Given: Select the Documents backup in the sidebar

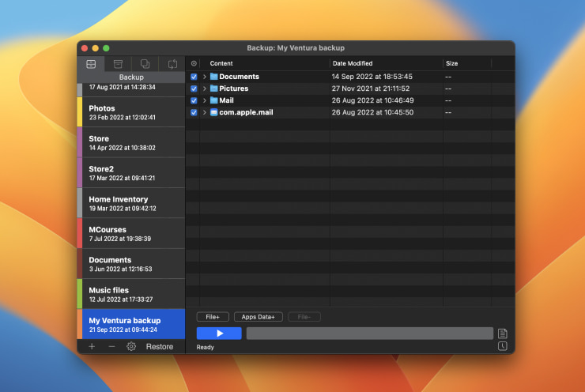Looking at the screenshot, I should click(x=131, y=264).
